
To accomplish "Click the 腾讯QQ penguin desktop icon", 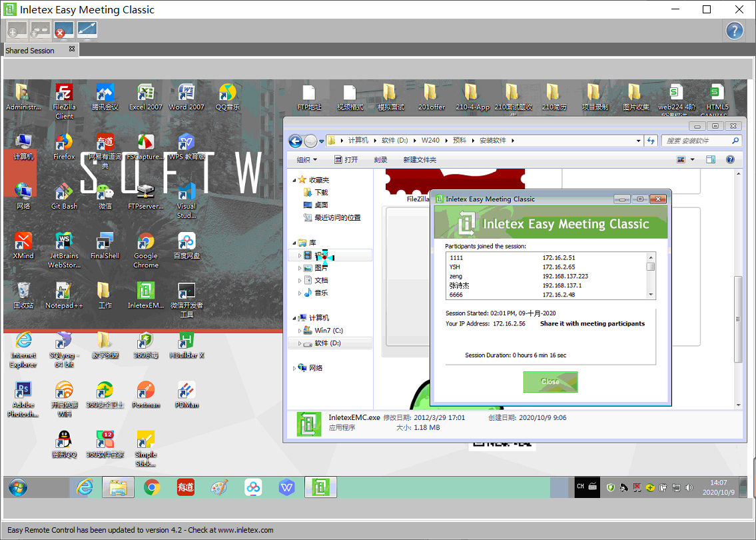I will (64, 445).
